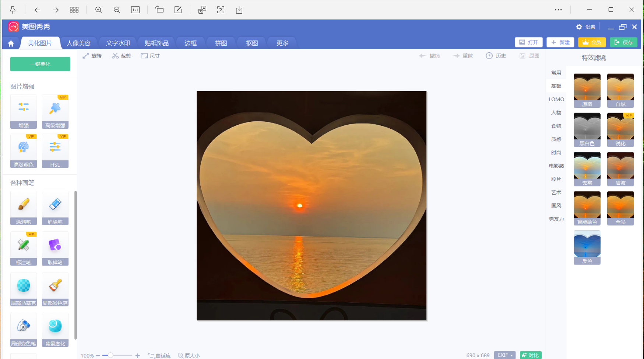Screen dimensions: 644x359
Task: Expand the EXIF info dropdown
Action: click(504, 355)
